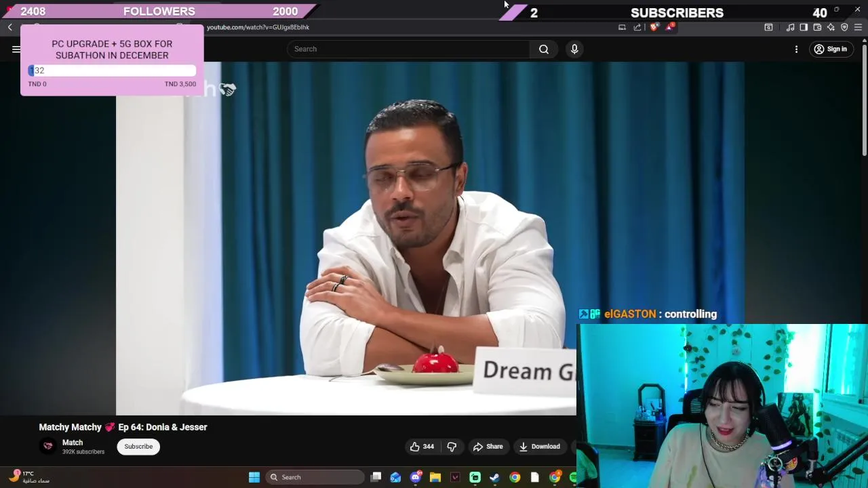Open Steam from the taskbar

click(x=495, y=477)
